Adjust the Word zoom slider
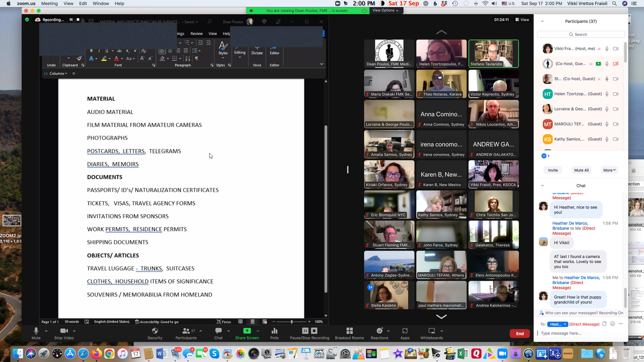Image resolution: width=644 pixels, height=362 pixels. (x=292, y=322)
